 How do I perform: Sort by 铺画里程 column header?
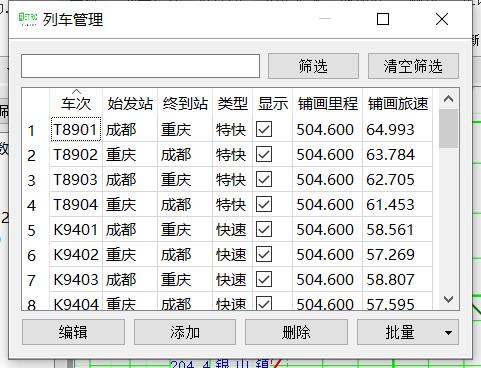pyautogui.click(x=328, y=103)
